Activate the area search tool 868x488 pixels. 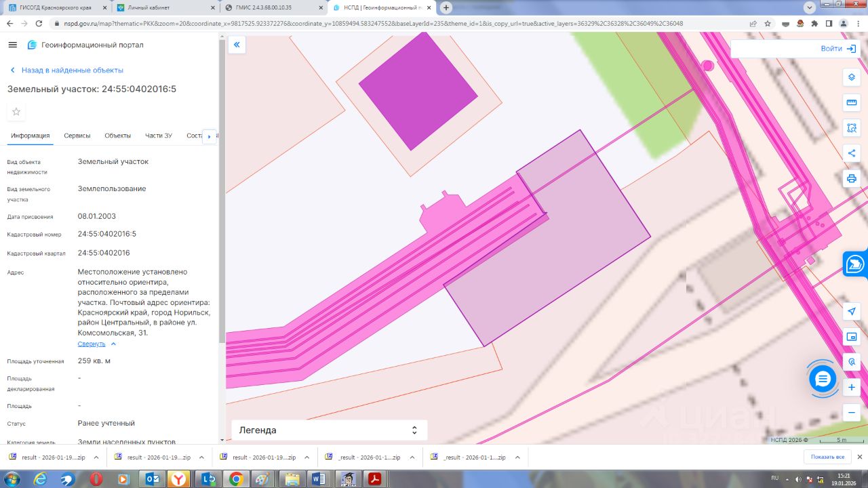tap(852, 128)
